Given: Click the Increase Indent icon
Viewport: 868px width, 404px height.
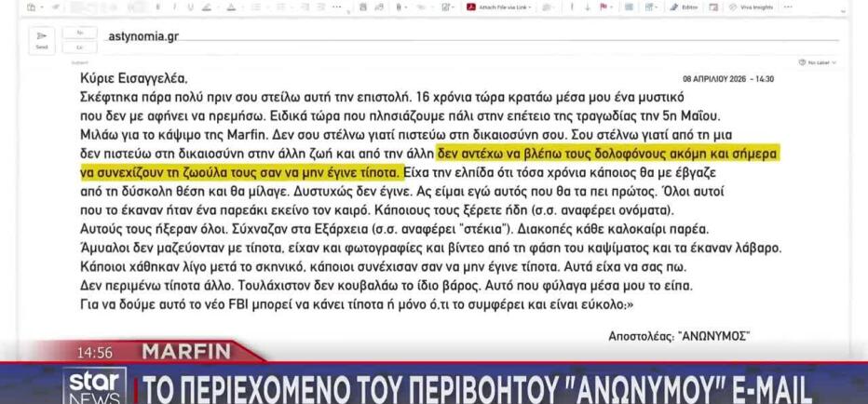Looking at the screenshot, I should pos(320,7).
